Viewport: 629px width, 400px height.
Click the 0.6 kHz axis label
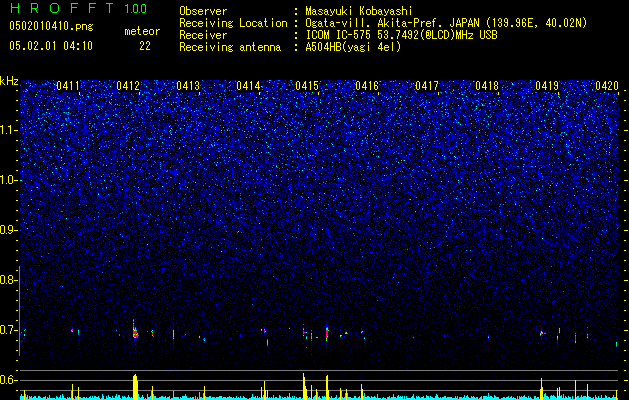click(x=8, y=380)
